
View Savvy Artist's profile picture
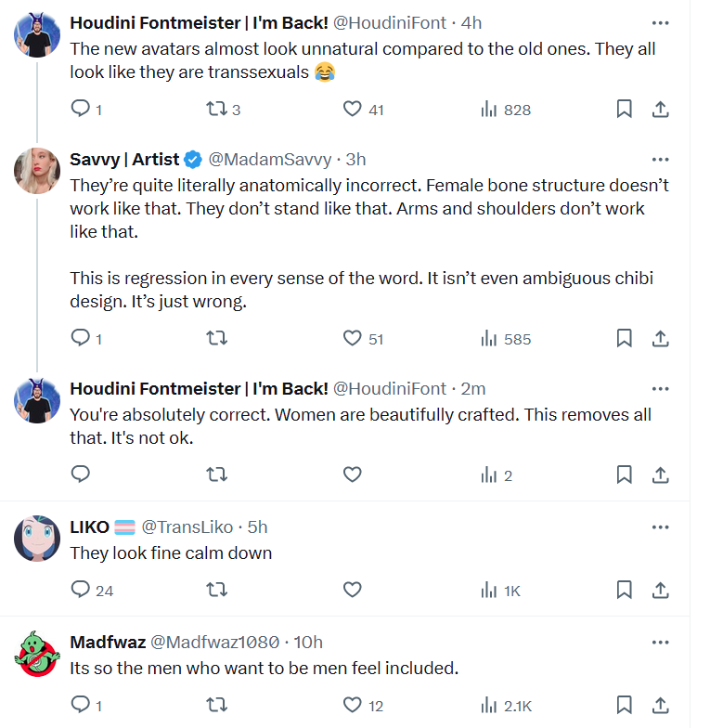[x=37, y=171]
